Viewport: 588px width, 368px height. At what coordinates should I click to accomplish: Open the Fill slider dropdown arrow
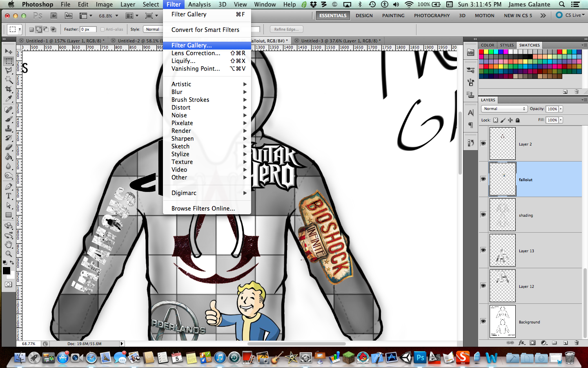click(x=561, y=120)
